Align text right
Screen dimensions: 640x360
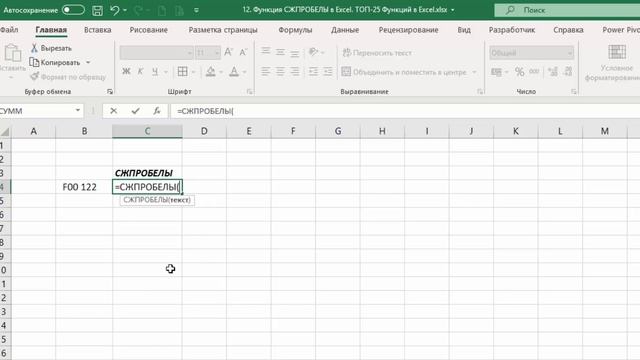295,72
